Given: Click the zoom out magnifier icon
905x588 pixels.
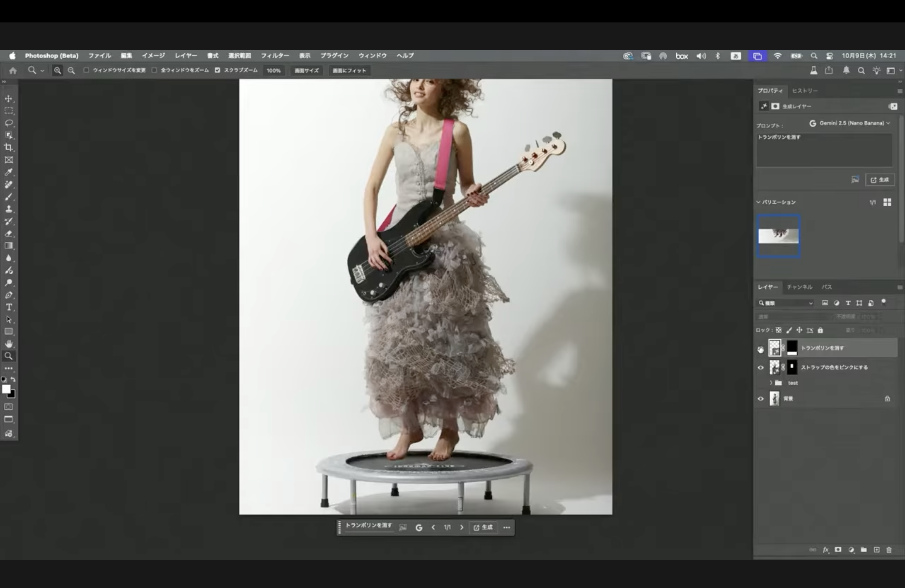Looking at the screenshot, I should pos(71,70).
